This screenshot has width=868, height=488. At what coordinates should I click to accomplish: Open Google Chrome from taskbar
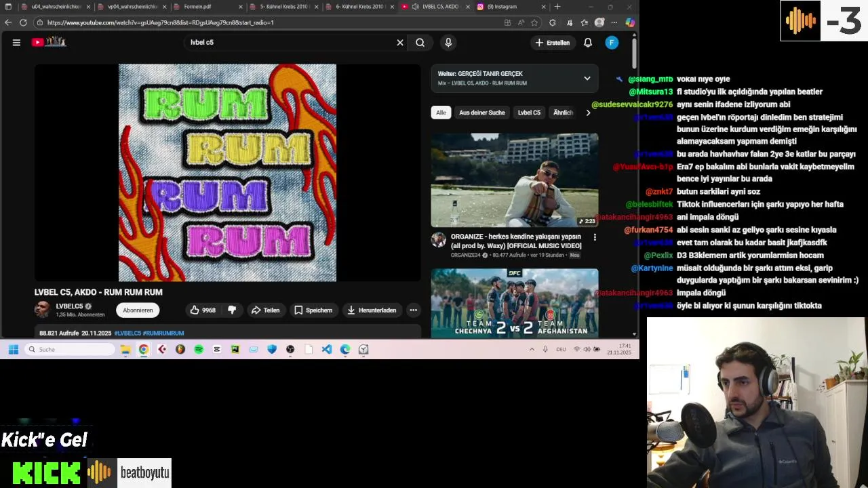pyautogui.click(x=144, y=349)
